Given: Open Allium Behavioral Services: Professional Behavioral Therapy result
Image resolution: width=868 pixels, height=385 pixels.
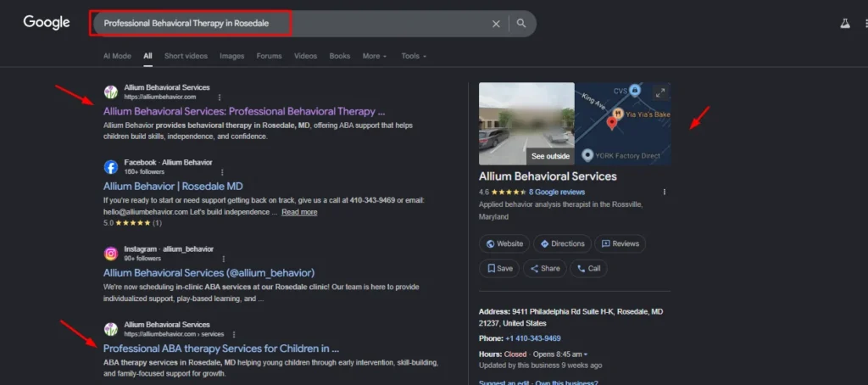Looking at the screenshot, I should [x=244, y=111].
